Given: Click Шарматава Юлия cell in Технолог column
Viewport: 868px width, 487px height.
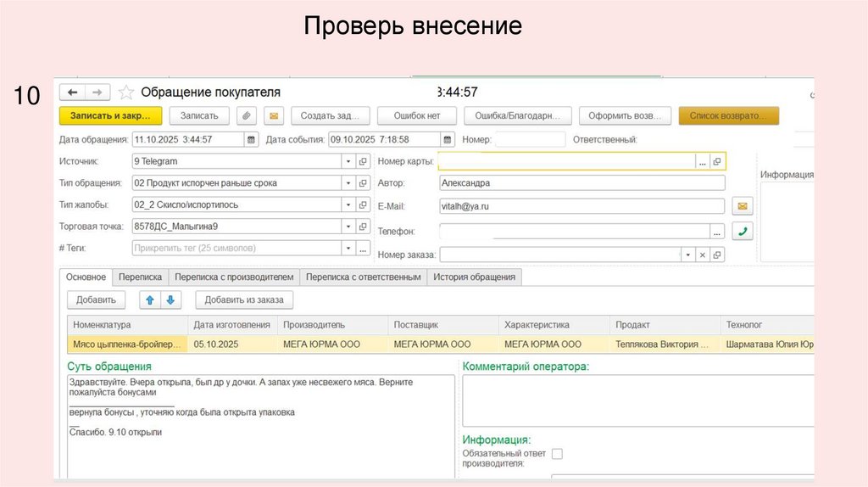Looking at the screenshot, I should [767, 344].
